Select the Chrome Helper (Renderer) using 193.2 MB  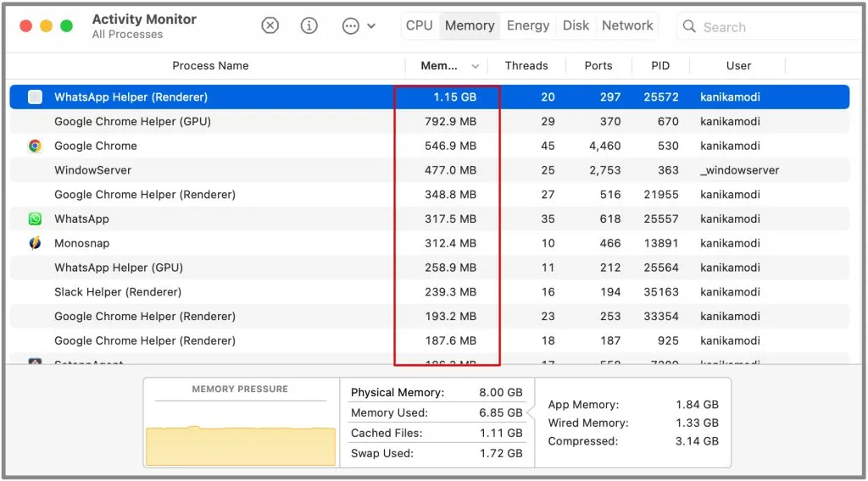pyautogui.click(x=144, y=316)
